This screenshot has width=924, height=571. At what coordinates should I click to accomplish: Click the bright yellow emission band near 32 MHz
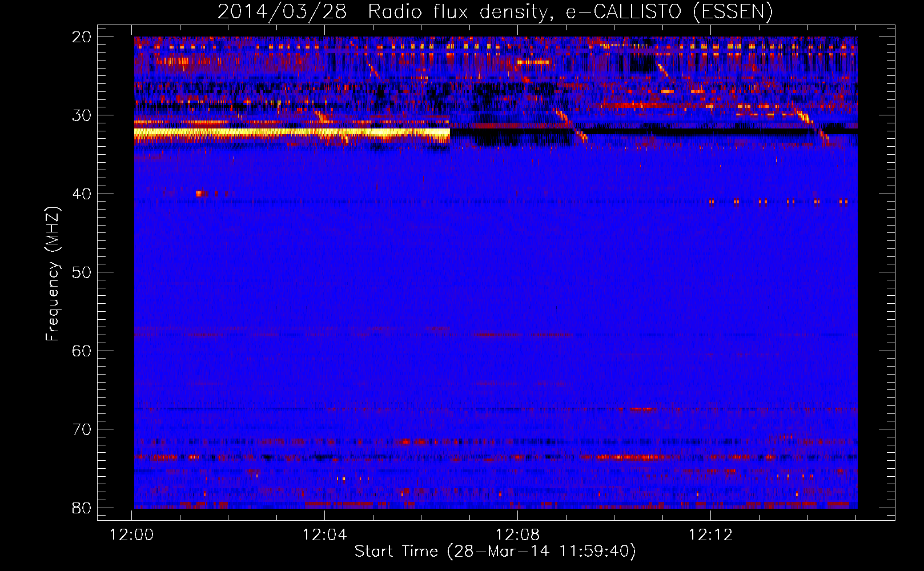tap(292, 132)
